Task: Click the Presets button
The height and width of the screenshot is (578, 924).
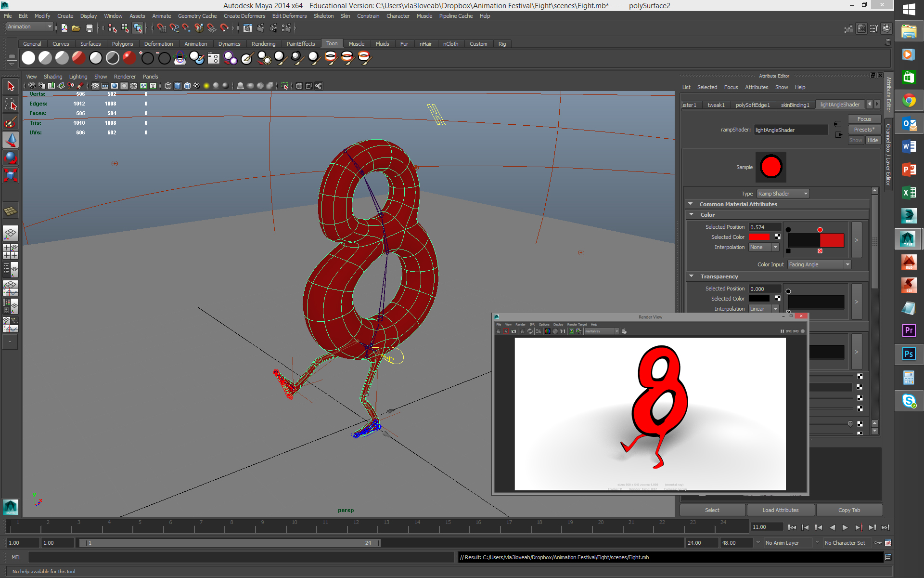Action: point(864,130)
